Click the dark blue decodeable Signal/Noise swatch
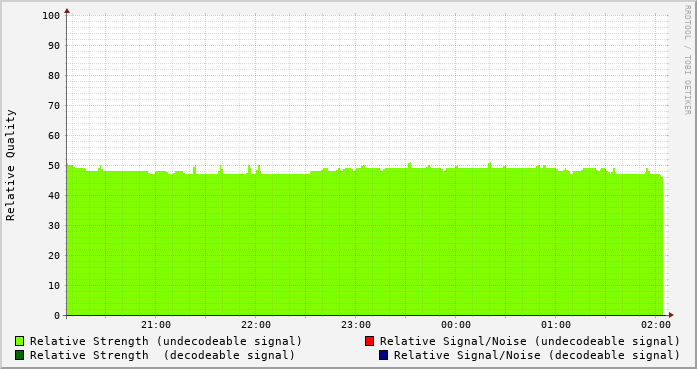The image size is (697, 369). (x=383, y=355)
